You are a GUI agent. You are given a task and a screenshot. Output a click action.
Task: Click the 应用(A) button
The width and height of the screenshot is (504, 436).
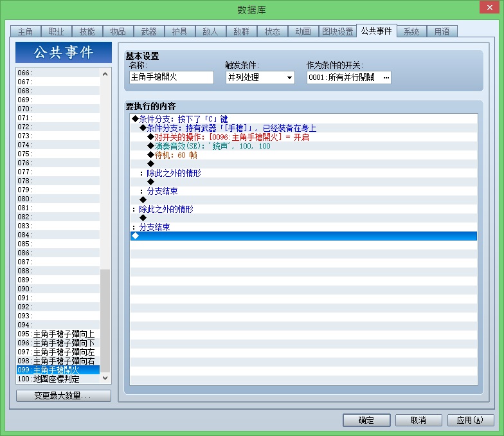point(471,420)
